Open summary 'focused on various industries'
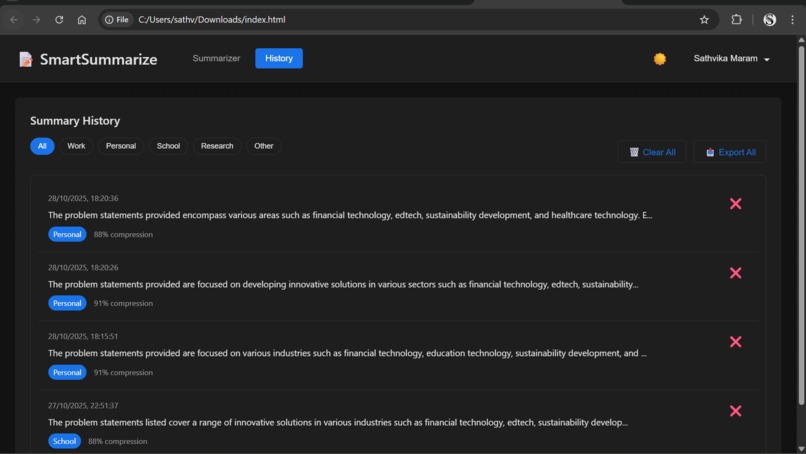Viewport: 806px width, 454px height. click(347, 353)
